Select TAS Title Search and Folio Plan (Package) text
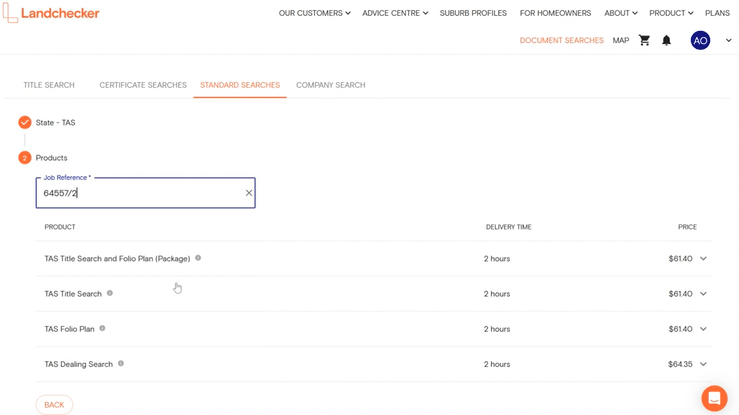Screen dimensions: 739x415 (117, 259)
